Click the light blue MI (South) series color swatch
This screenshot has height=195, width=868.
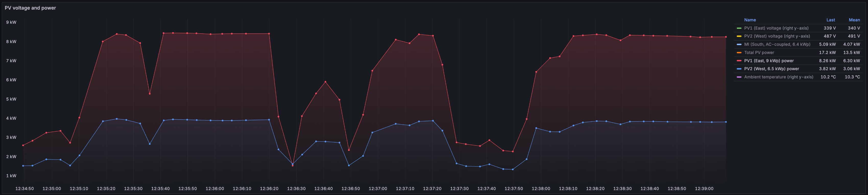coord(739,44)
